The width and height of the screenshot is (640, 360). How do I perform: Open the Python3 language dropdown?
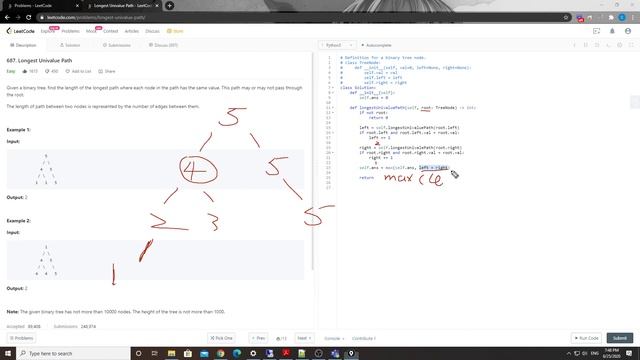337,45
